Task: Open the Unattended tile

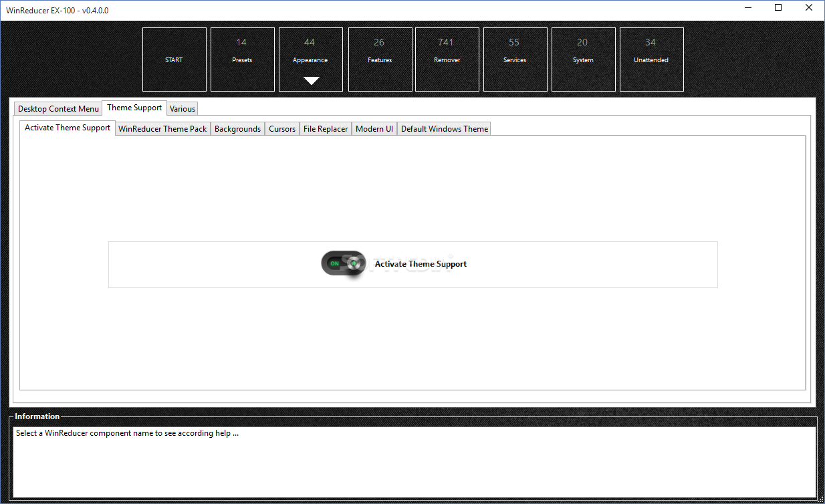Action: (x=652, y=59)
